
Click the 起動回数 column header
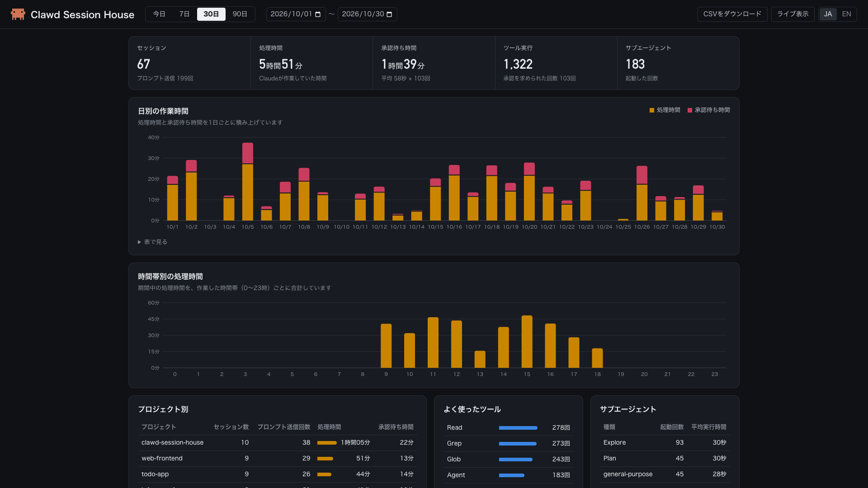(672, 427)
